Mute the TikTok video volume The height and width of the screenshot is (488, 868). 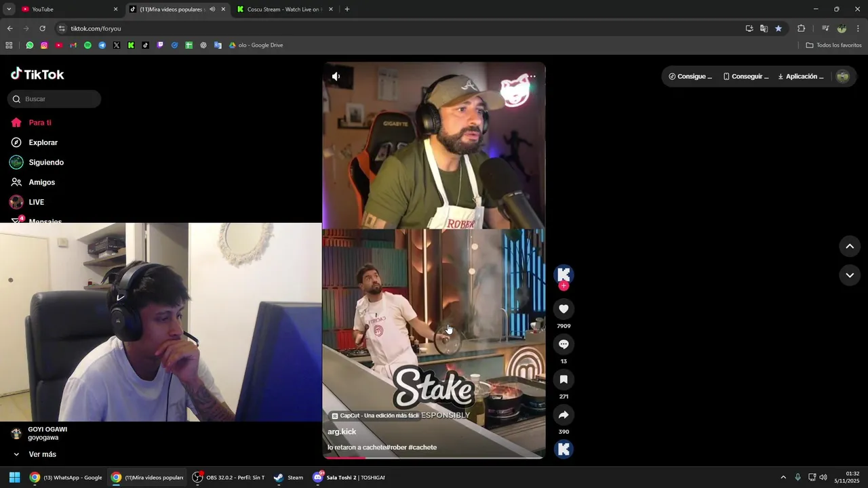(336, 77)
